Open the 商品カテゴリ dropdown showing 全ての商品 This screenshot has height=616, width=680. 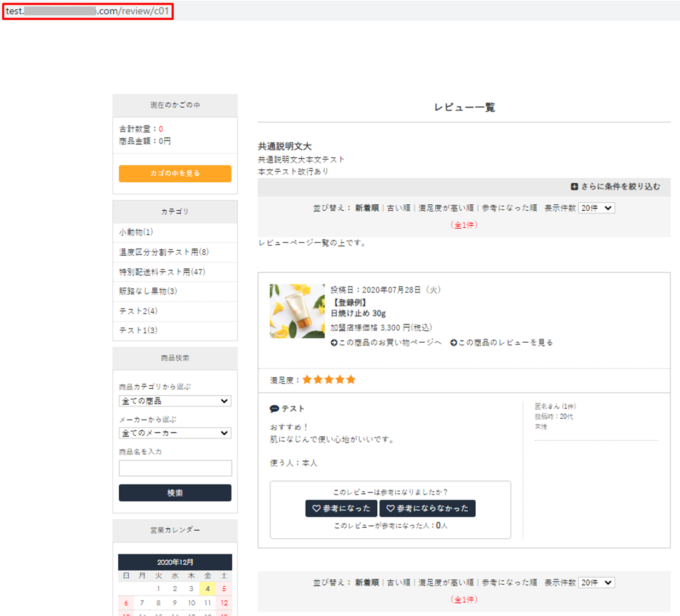(x=175, y=401)
